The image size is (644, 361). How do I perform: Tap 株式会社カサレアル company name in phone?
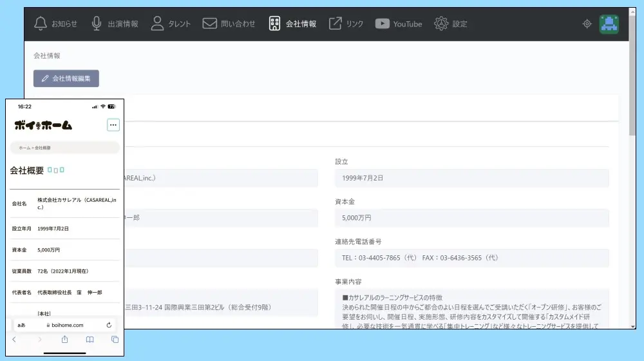pos(77,204)
